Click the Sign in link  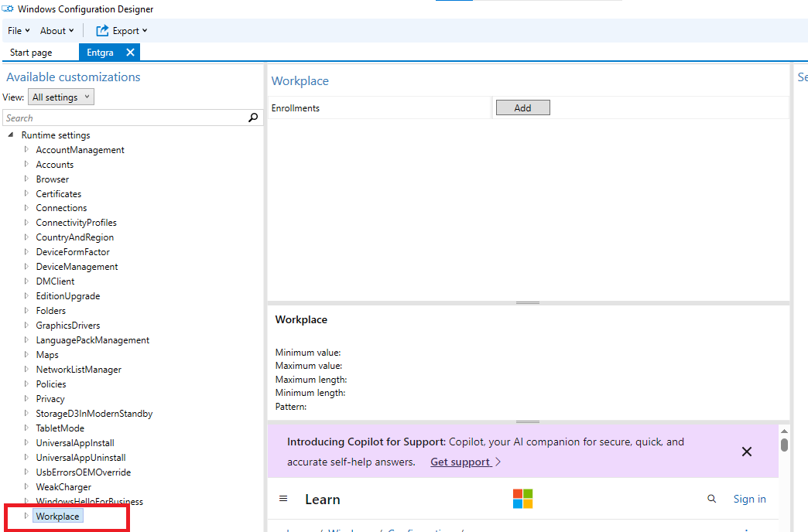pyautogui.click(x=750, y=499)
